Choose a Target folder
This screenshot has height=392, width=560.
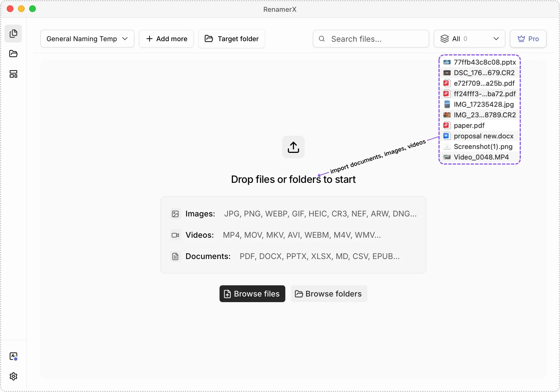pos(232,39)
